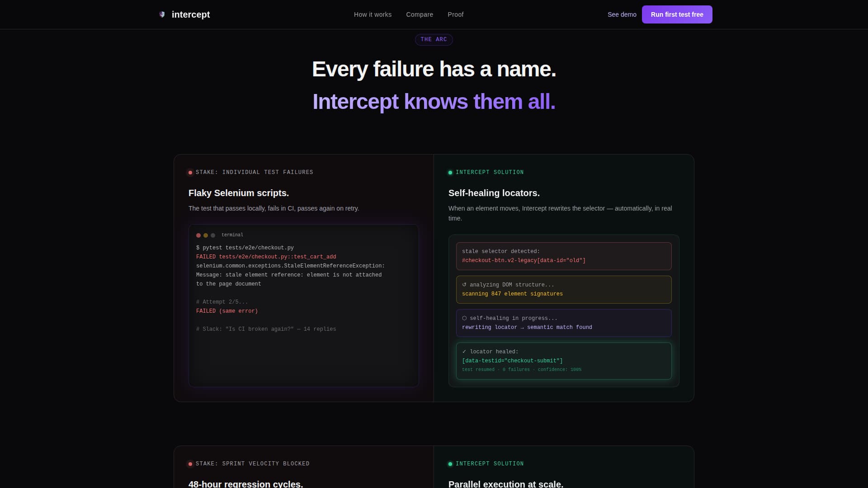
Task: Click the Flaky Selenium scripts heading
Action: tap(239, 193)
